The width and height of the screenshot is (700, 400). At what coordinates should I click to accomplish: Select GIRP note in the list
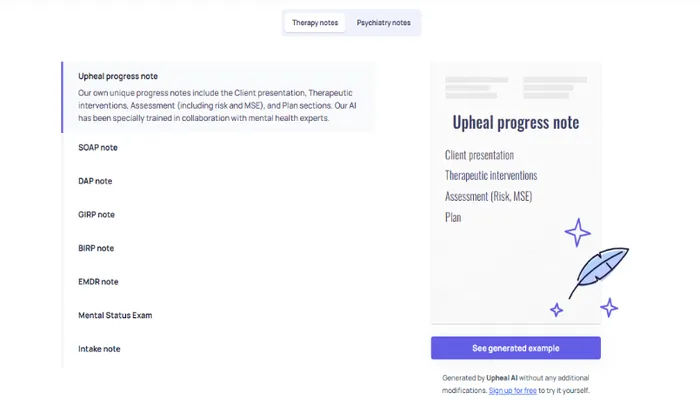(96, 215)
